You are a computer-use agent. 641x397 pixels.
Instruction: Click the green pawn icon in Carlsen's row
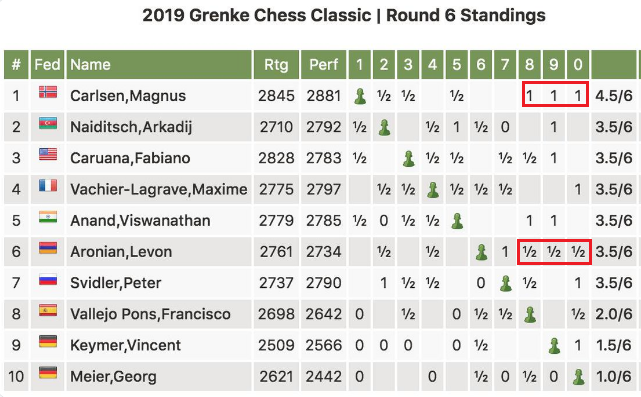[360, 96]
